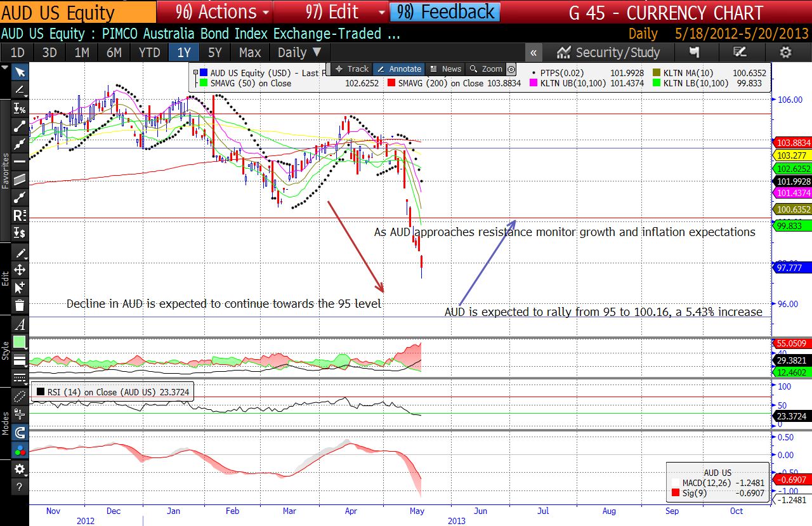Select the pencil edit tool

pyautogui.click(x=20, y=253)
